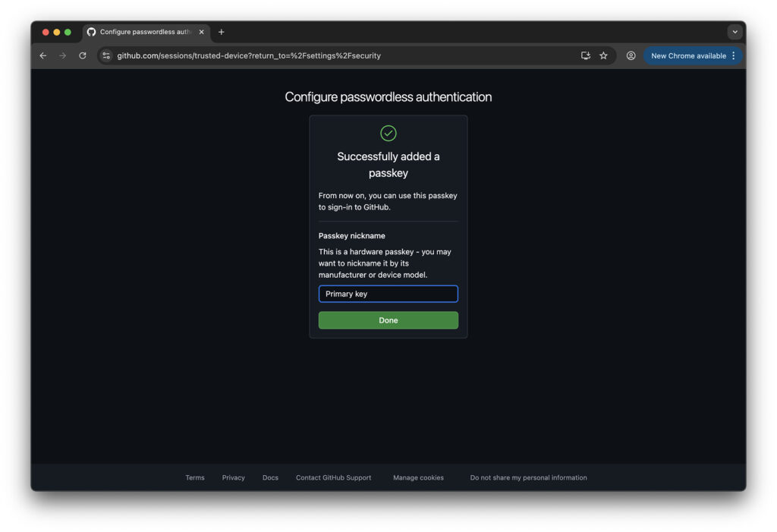Click the install app icon in address bar
This screenshot has height=532, width=777.
tap(586, 55)
